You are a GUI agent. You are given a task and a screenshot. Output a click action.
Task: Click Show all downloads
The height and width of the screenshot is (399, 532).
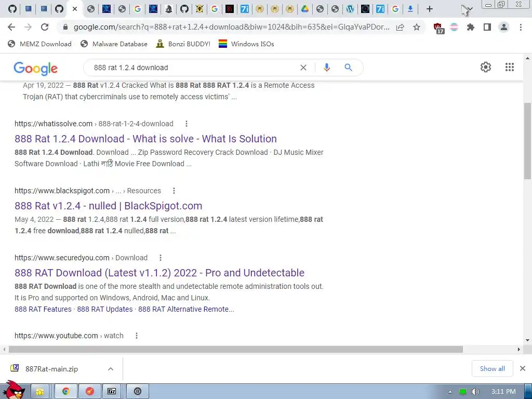[493, 368]
